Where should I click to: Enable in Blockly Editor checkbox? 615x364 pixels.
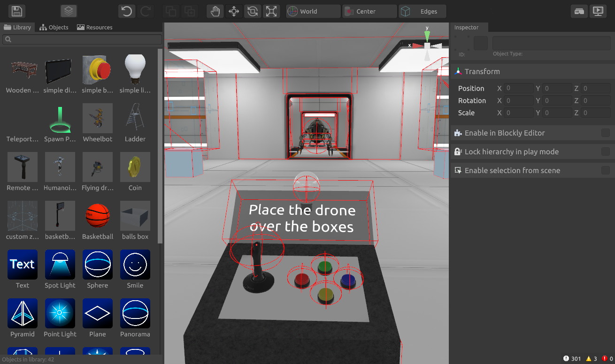[606, 133]
